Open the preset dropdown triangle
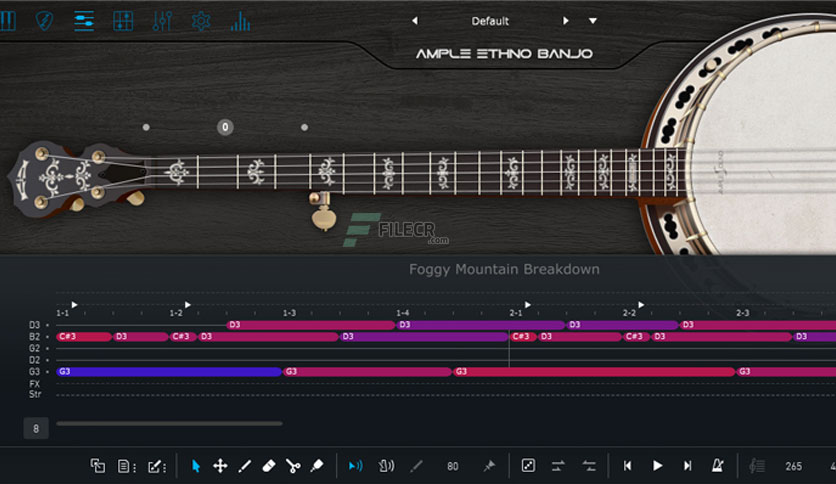 coord(593,21)
